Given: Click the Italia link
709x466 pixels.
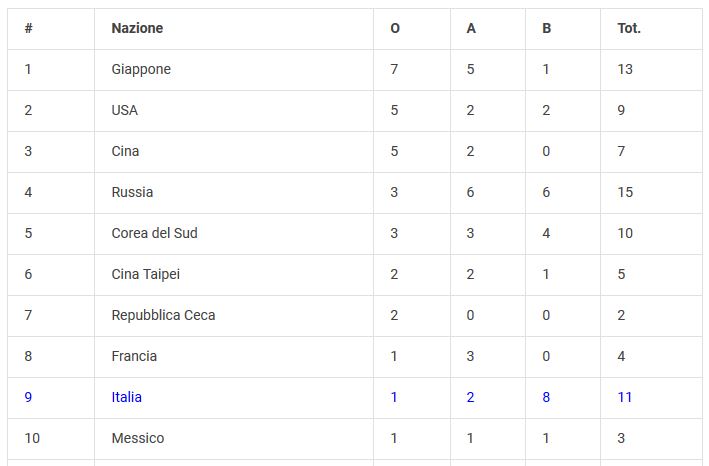Looking at the screenshot, I should pyautogui.click(x=127, y=397).
